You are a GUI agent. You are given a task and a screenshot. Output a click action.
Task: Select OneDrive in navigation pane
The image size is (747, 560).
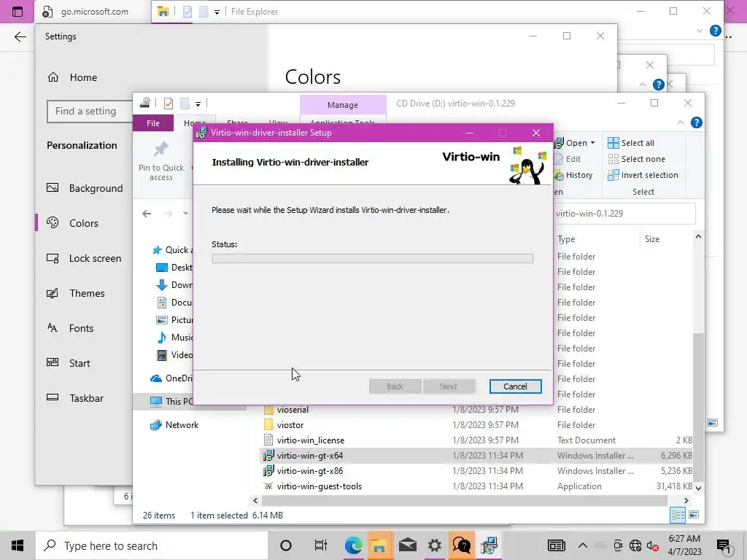pos(171,378)
